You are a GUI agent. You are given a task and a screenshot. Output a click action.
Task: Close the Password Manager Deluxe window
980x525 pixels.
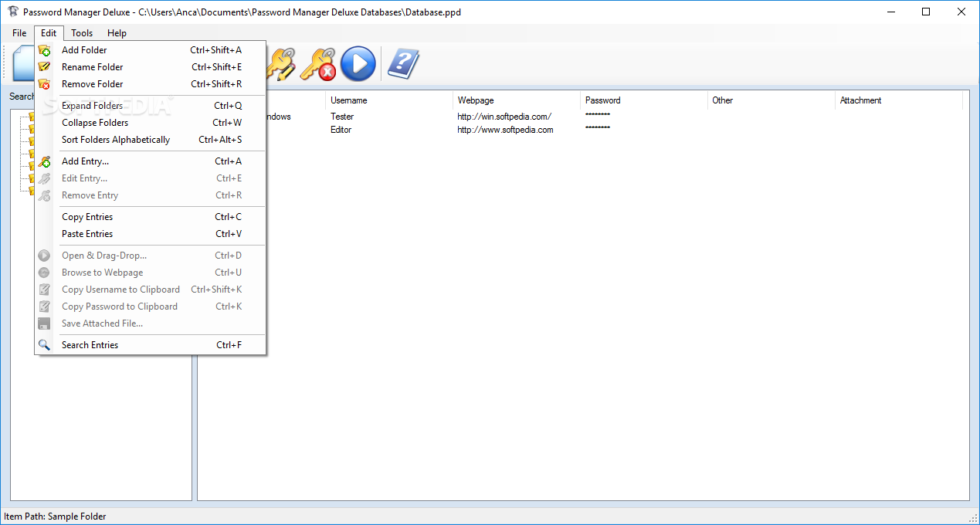(961, 12)
